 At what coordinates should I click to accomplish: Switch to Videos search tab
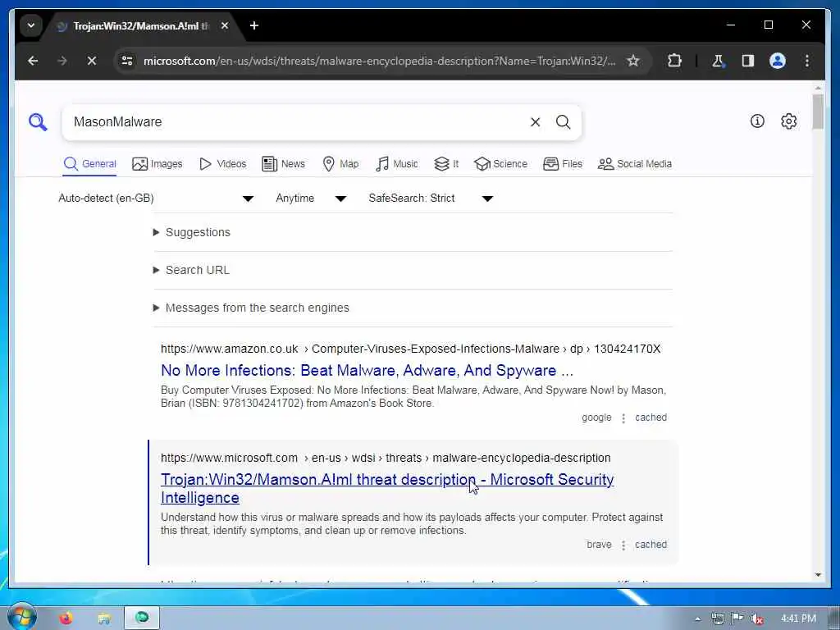pyautogui.click(x=222, y=164)
